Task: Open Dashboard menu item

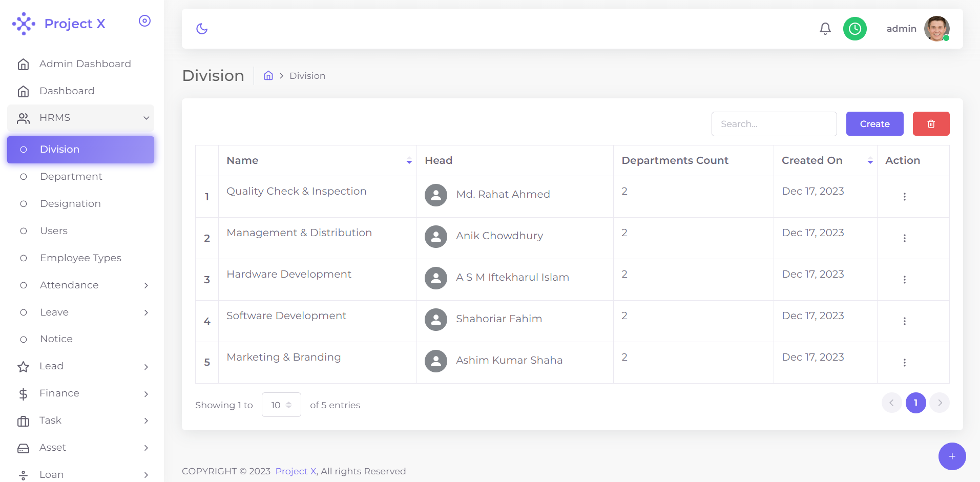Action: coord(81,91)
